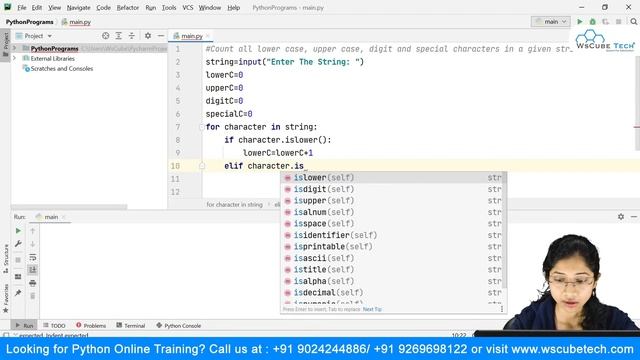Click the Run tool window button
The width and height of the screenshot is (640, 360).
click(24, 325)
